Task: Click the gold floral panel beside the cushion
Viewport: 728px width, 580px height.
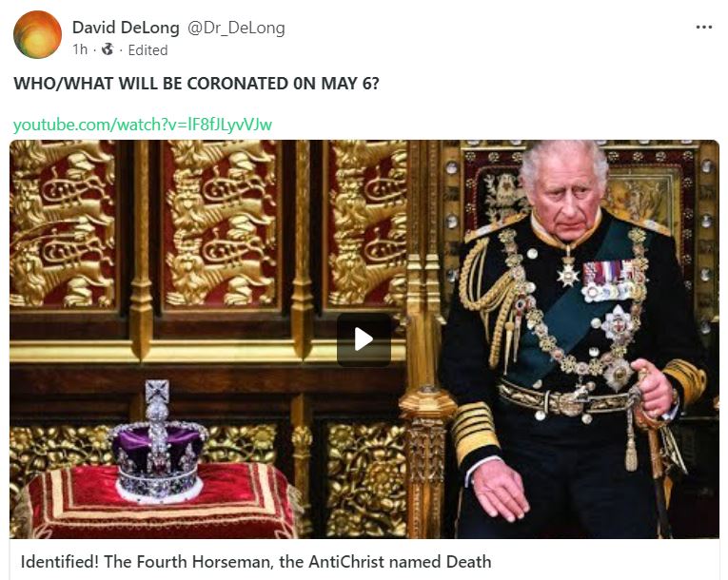Action: coord(364,478)
